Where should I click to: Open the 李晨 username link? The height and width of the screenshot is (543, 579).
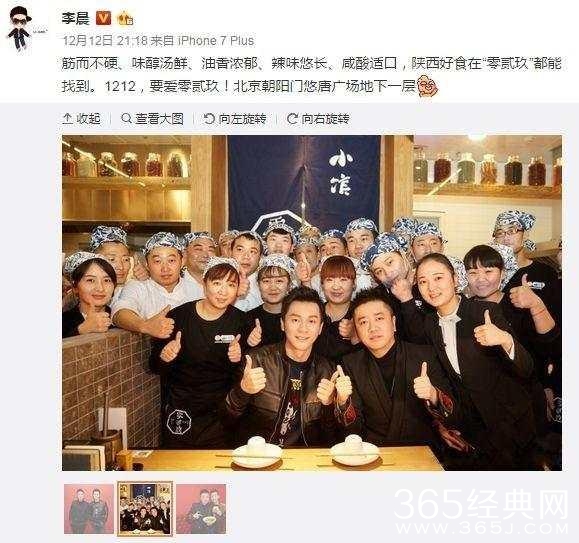point(76,18)
